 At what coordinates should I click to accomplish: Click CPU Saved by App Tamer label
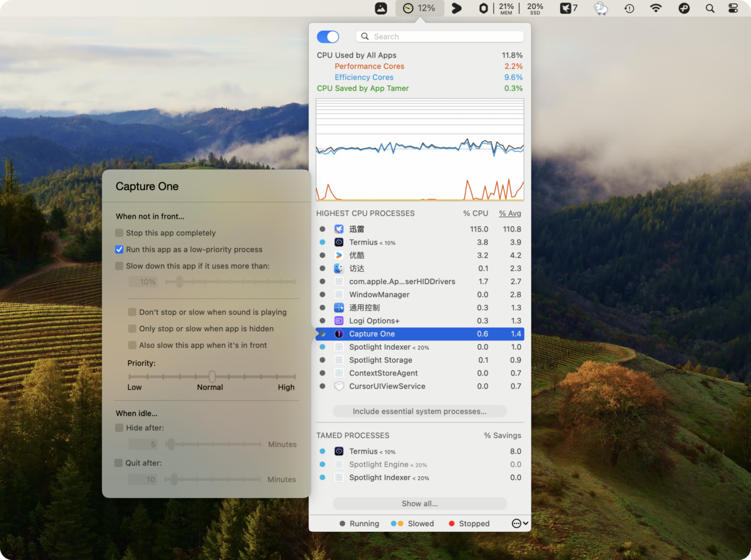pos(363,88)
